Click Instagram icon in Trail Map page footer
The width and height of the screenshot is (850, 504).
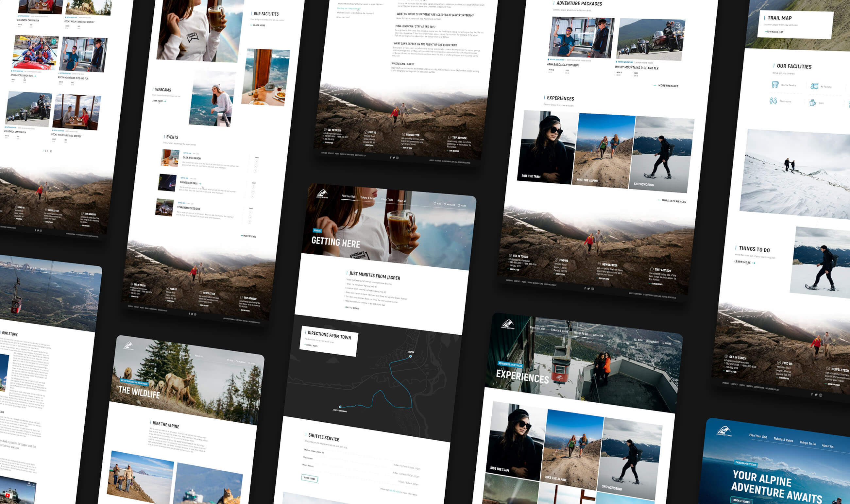821,395
